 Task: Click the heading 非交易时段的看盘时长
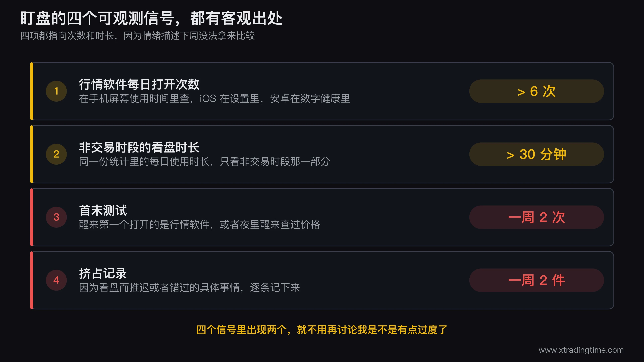139,147
